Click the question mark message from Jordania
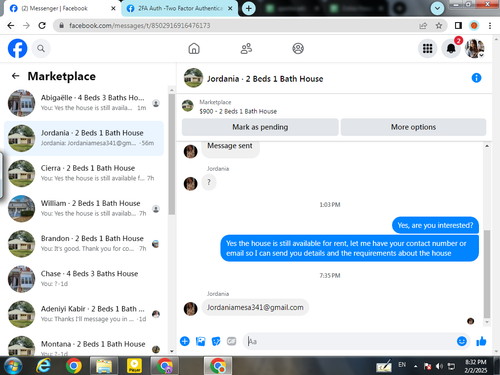 click(x=209, y=182)
